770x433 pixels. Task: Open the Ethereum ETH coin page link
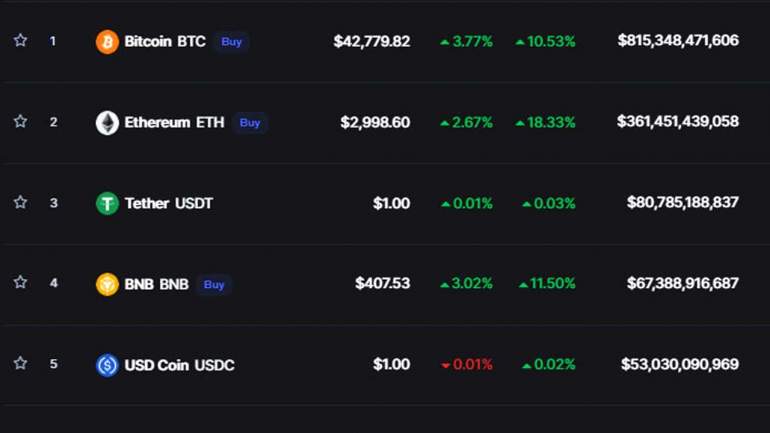174,123
